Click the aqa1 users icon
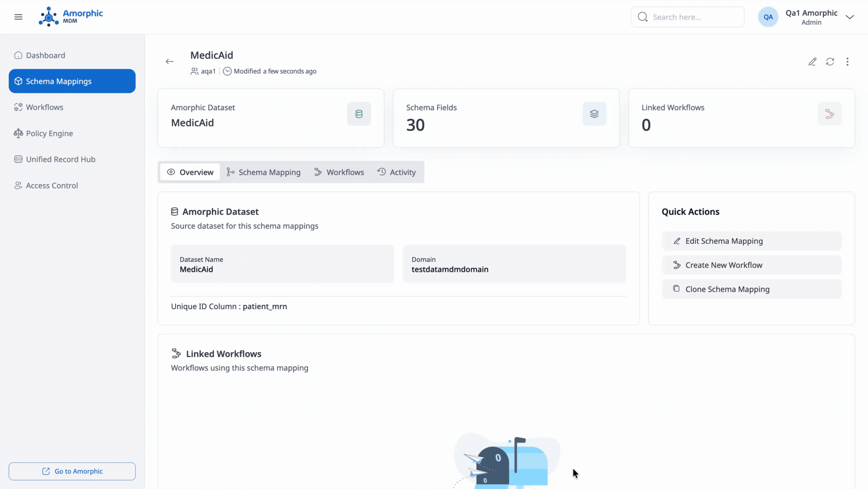Image resolution: width=868 pixels, height=489 pixels. tap(194, 71)
